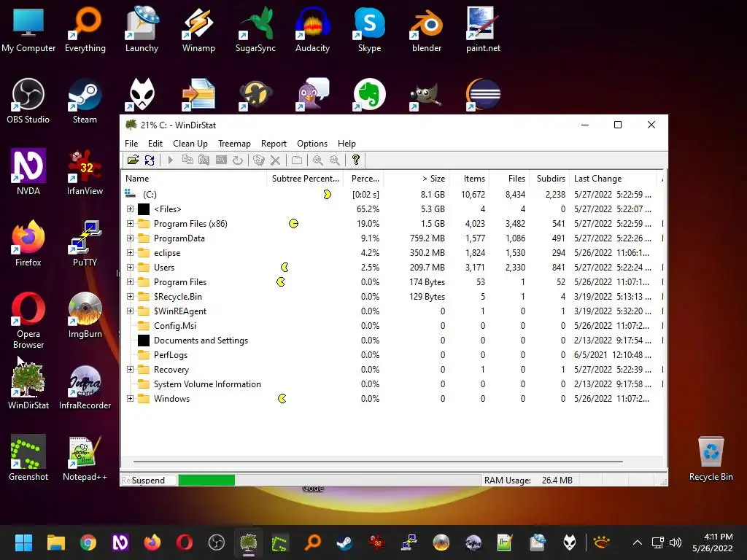The height and width of the screenshot is (560, 747).
Task: Click the Zoom Out magnifier toolbar icon
Action: (335, 160)
